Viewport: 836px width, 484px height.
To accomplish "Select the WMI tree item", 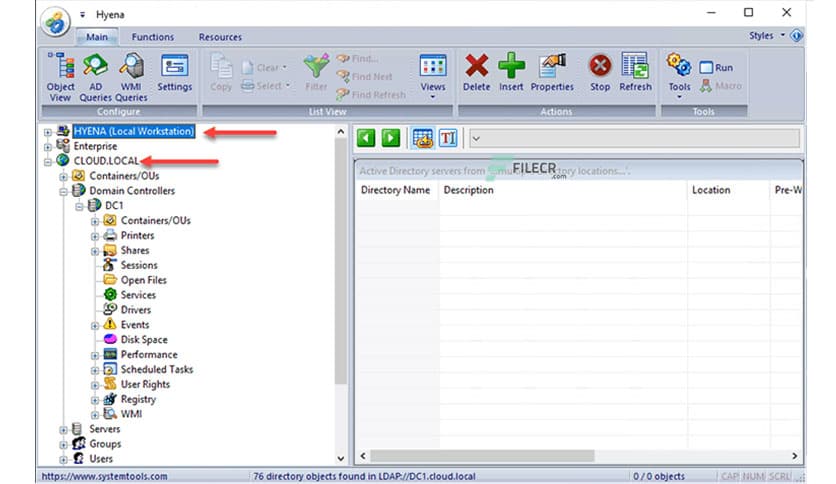I will (x=131, y=414).
